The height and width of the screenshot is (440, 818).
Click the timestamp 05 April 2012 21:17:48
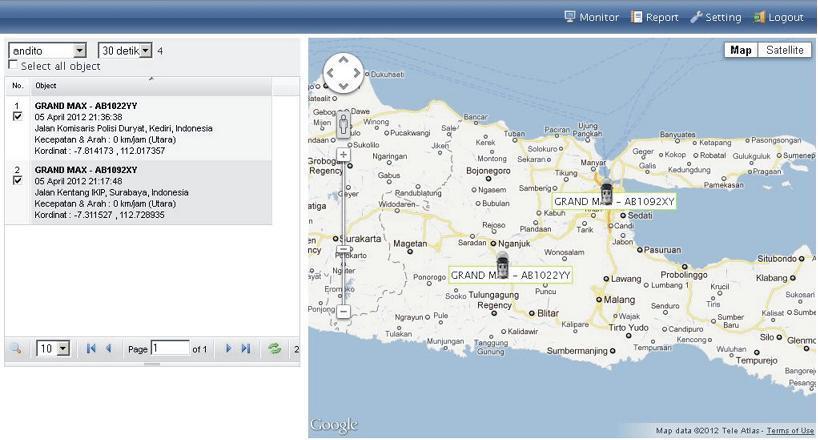pos(78,182)
